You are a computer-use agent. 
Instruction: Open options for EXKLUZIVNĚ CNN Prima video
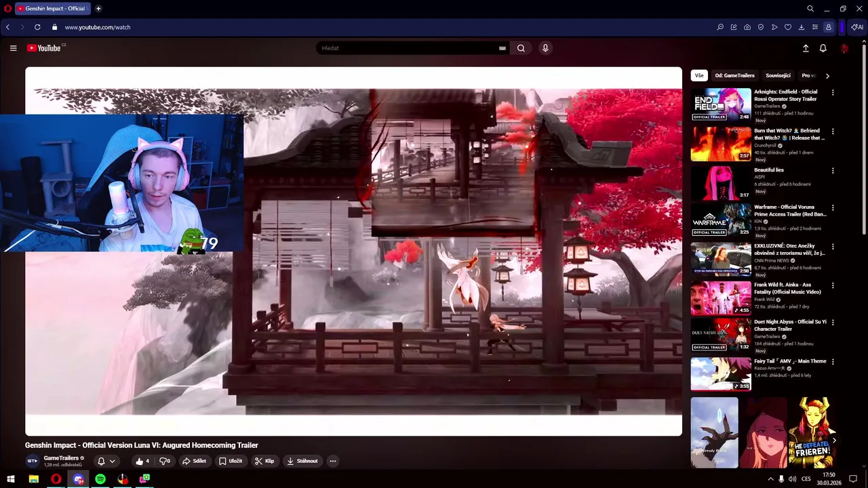(x=833, y=247)
